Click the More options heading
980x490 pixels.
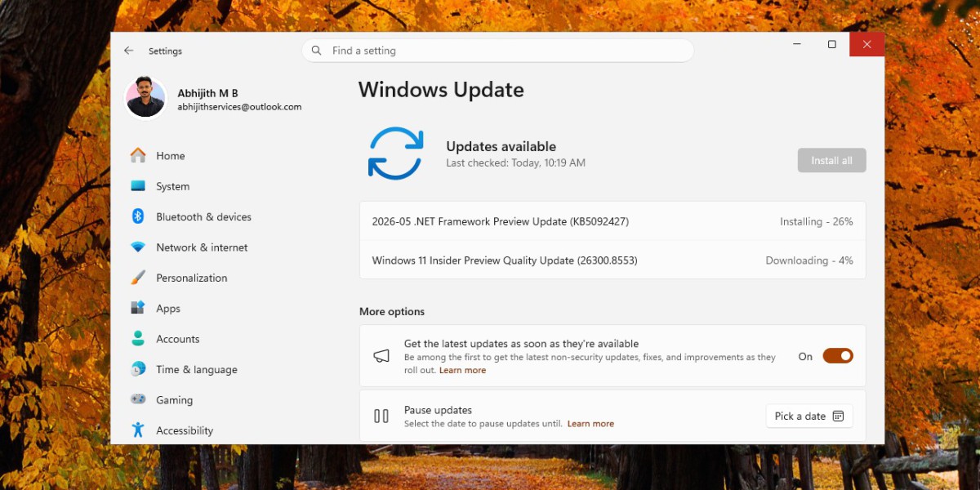point(392,312)
